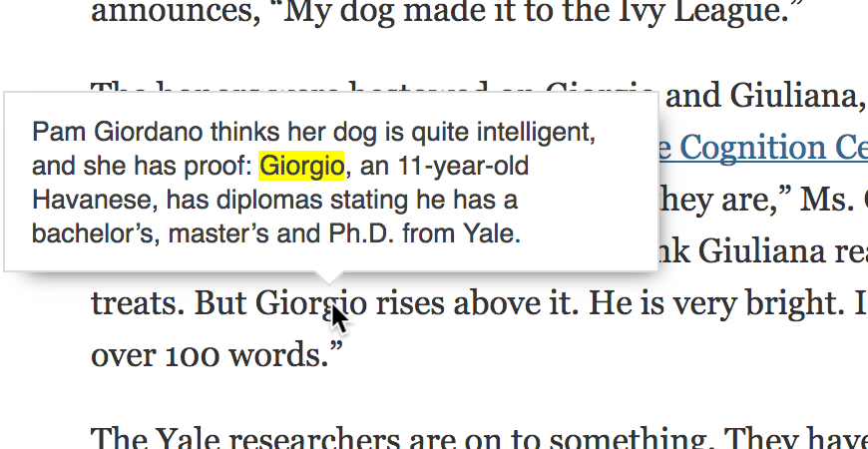
Task: Click Giorgio in the article beside treats
Action: point(299,301)
